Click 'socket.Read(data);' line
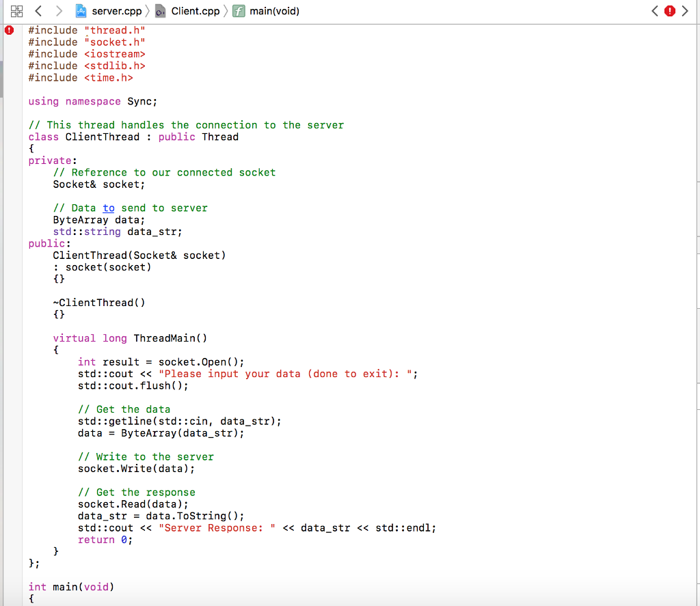The height and width of the screenshot is (606, 700). coord(133,504)
